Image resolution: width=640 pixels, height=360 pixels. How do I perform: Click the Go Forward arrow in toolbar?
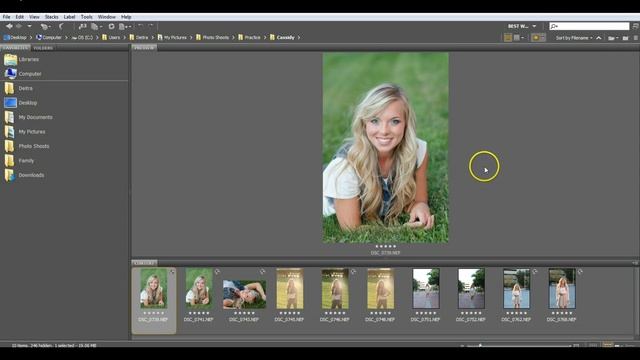coord(19,26)
